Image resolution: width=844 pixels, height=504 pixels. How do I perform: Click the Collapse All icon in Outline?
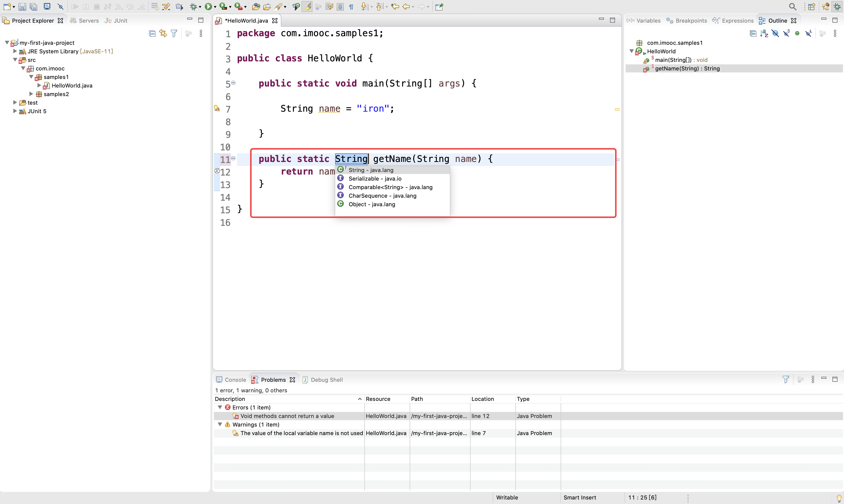coord(753,33)
